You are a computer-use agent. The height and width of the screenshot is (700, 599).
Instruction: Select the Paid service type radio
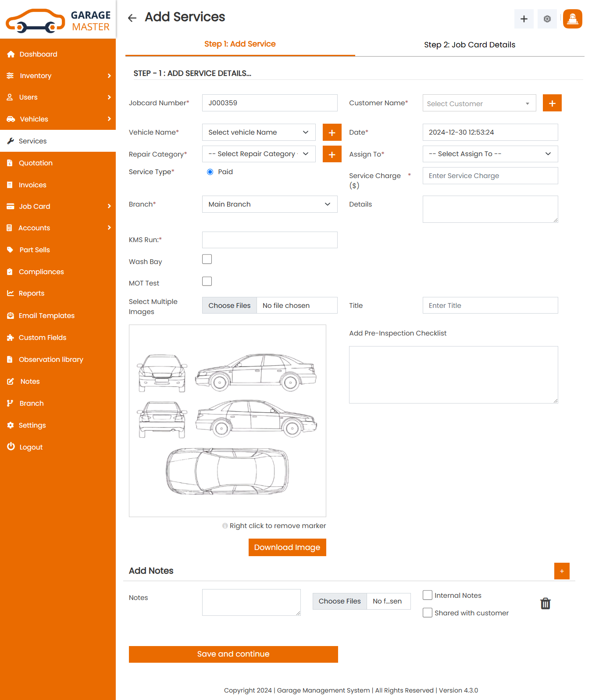coord(210,172)
